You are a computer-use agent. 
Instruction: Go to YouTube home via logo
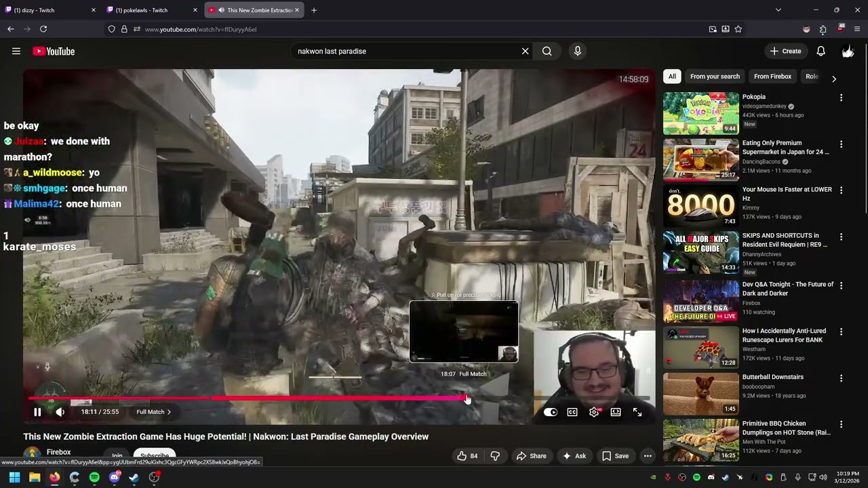54,51
